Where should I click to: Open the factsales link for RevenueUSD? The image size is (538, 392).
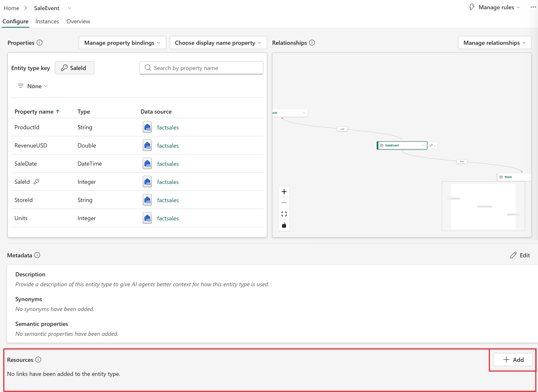(168, 145)
